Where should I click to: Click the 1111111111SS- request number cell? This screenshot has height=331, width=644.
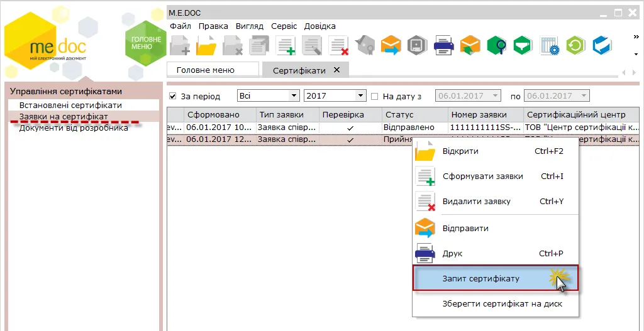click(x=486, y=128)
